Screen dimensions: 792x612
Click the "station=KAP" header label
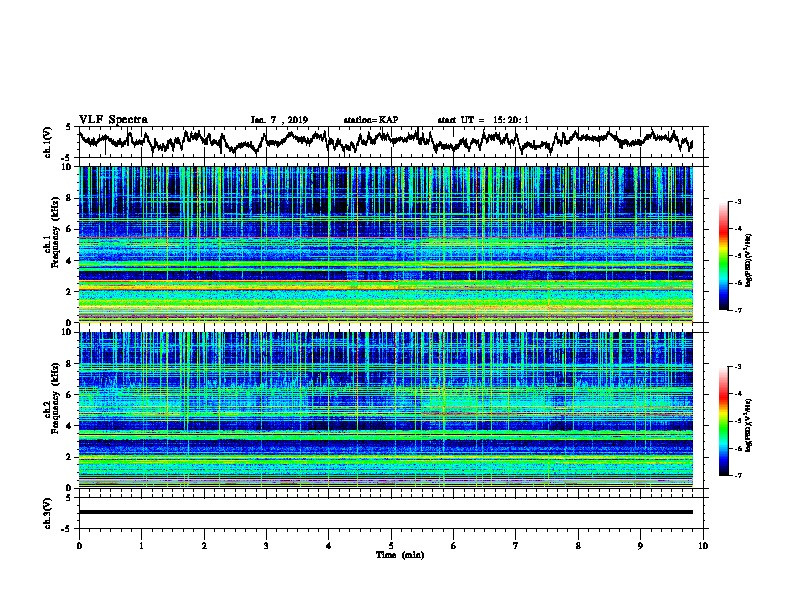coord(371,120)
